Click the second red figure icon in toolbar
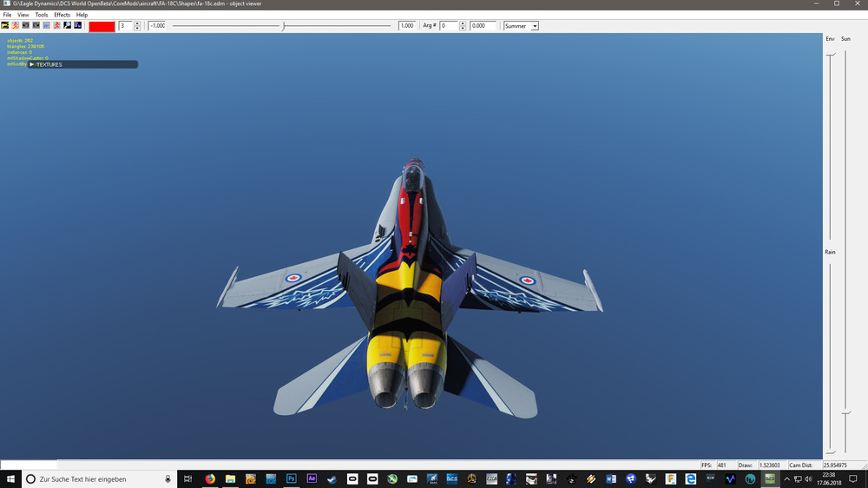This screenshot has height=488, width=868. (57, 25)
